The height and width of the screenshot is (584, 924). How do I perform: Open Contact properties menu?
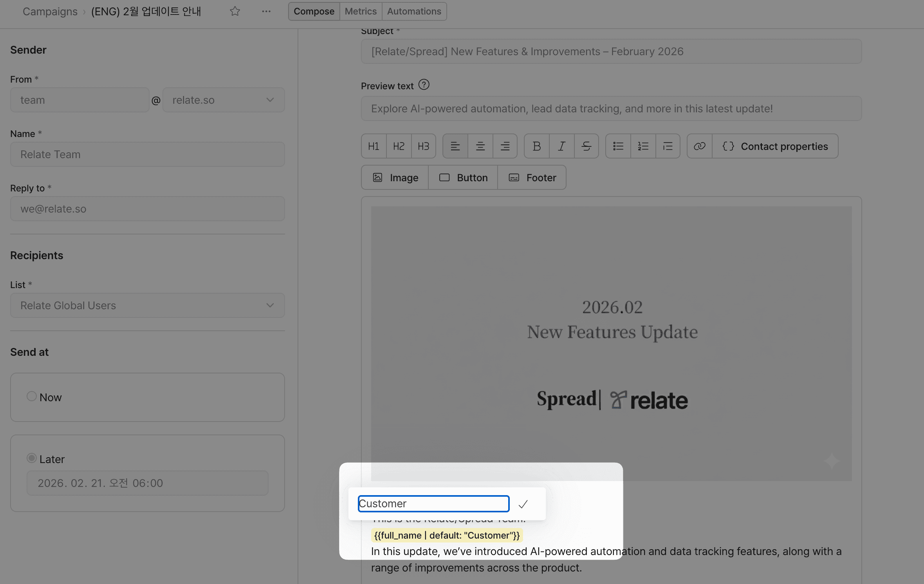coord(775,146)
